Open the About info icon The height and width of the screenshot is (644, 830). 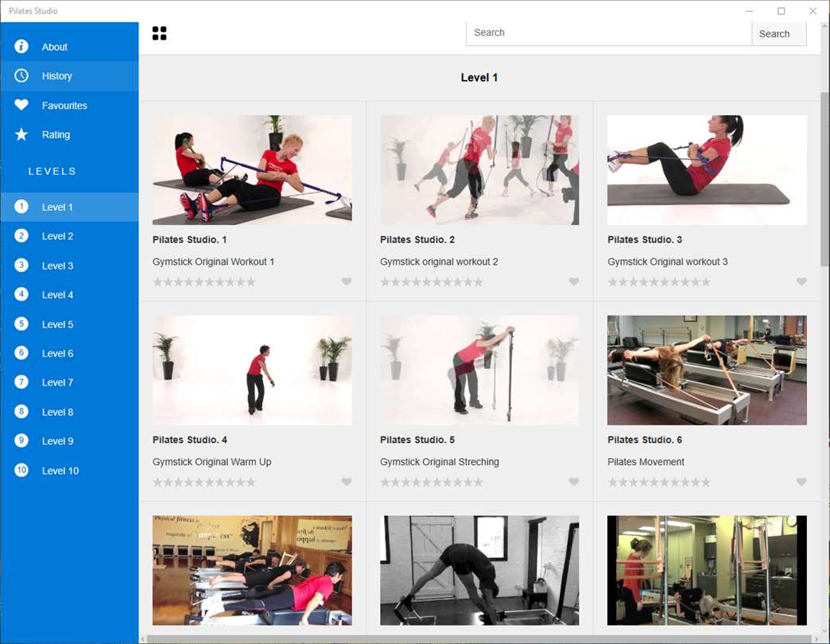click(21, 47)
